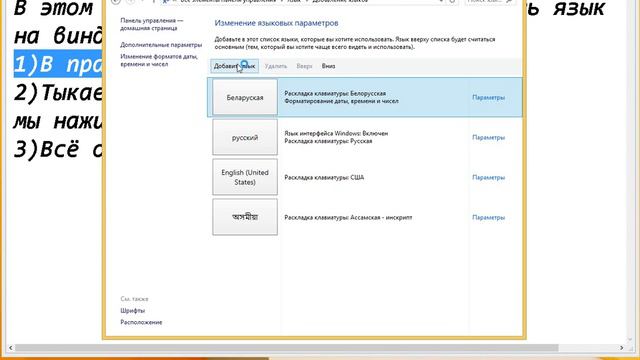Open "Панель управления — домашняя страница" link
The height and width of the screenshot is (360, 640).
click(x=151, y=24)
